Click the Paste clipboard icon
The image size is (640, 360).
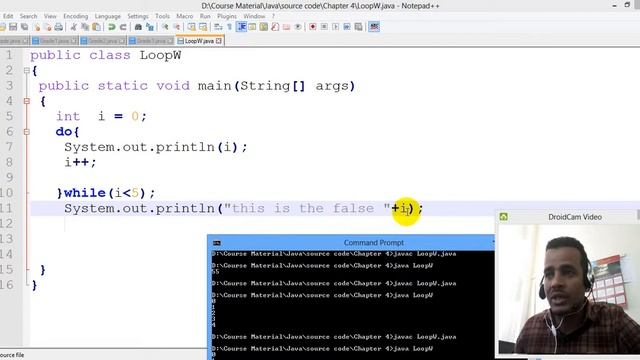[96, 27]
